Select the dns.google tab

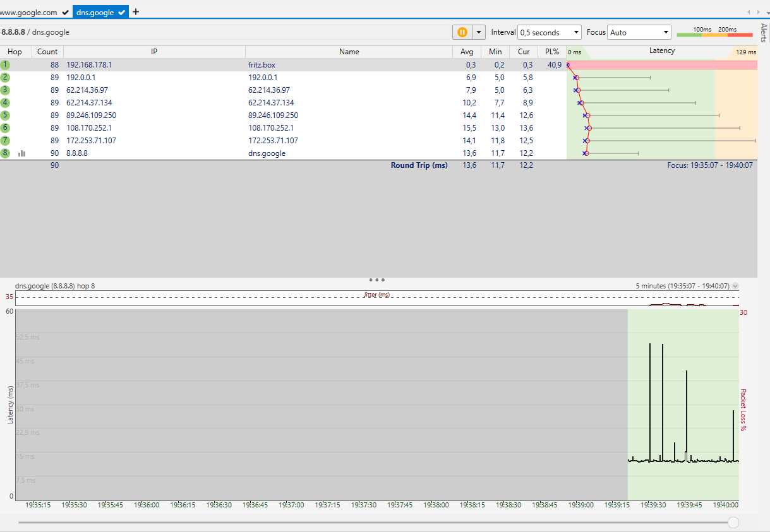click(100, 12)
